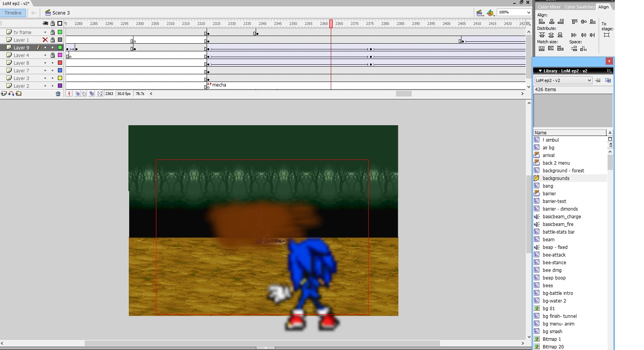
Task: Click Distribute bottom edge icon
Action: tap(560, 35)
